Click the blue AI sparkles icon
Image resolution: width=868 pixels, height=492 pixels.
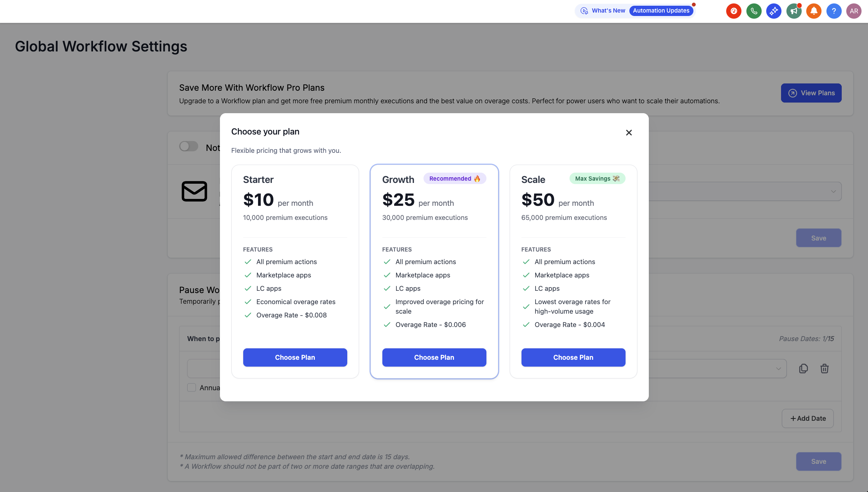pyautogui.click(x=774, y=11)
